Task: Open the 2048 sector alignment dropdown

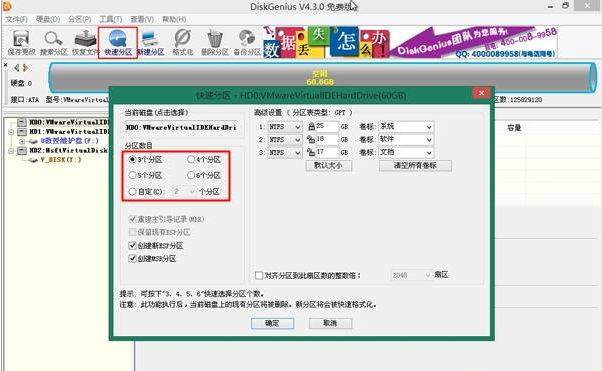Action: point(411,275)
